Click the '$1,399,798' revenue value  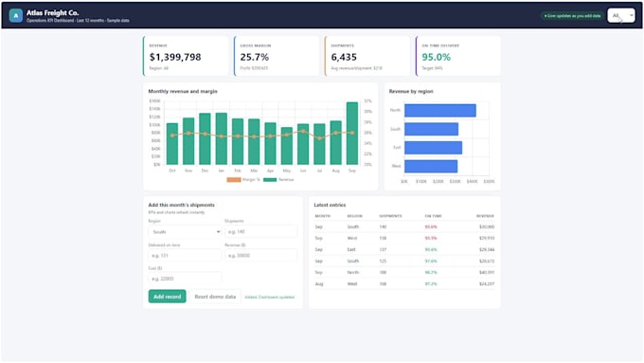(175, 57)
